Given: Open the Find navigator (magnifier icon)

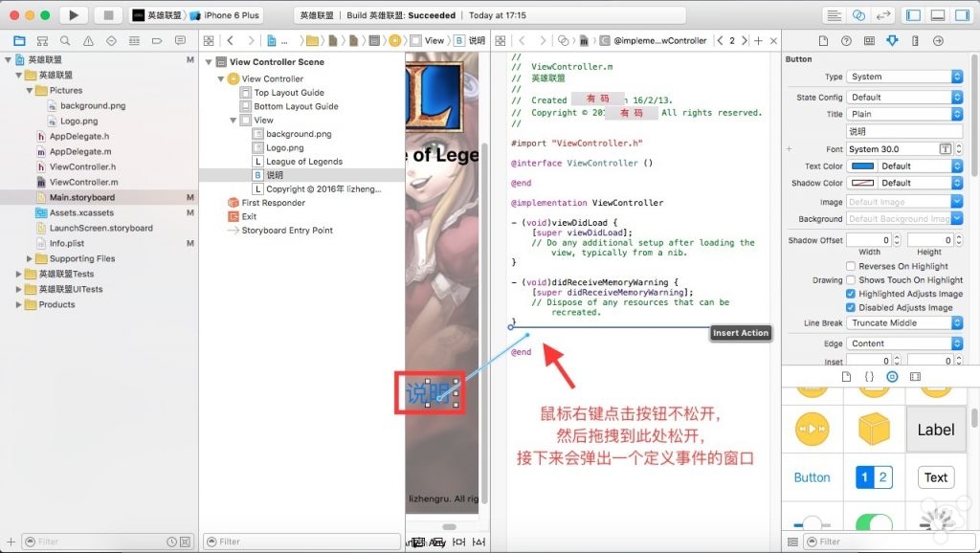Looking at the screenshot, I should click(65, 41).
